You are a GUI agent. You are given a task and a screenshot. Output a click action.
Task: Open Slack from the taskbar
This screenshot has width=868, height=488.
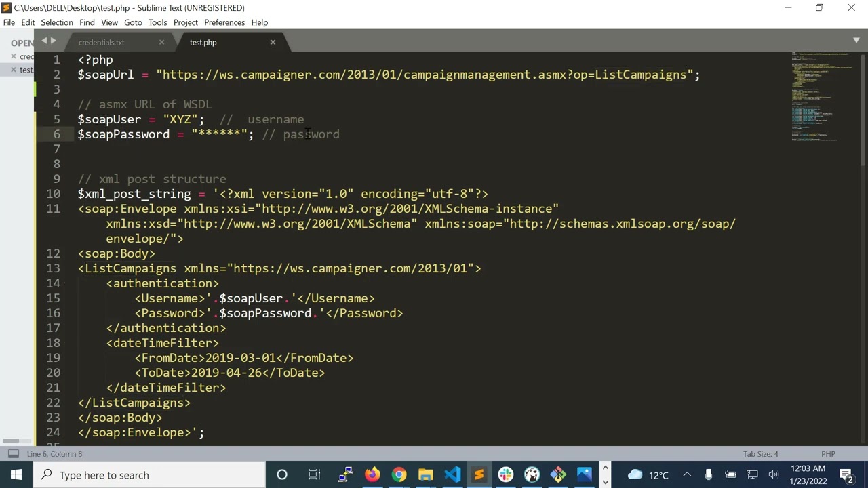505,474
